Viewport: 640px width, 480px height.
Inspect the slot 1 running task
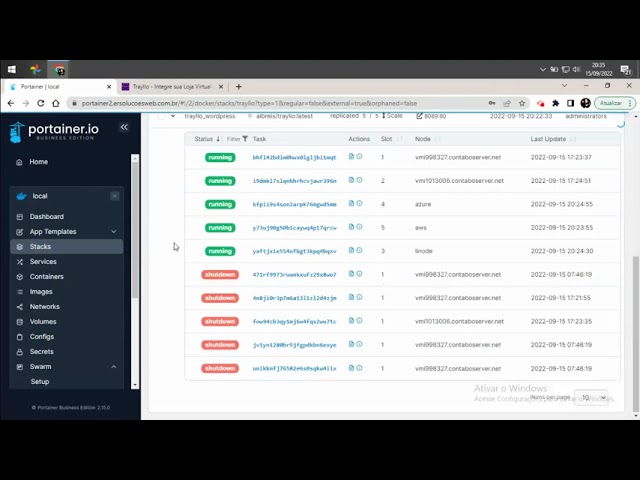pos(359,156)
